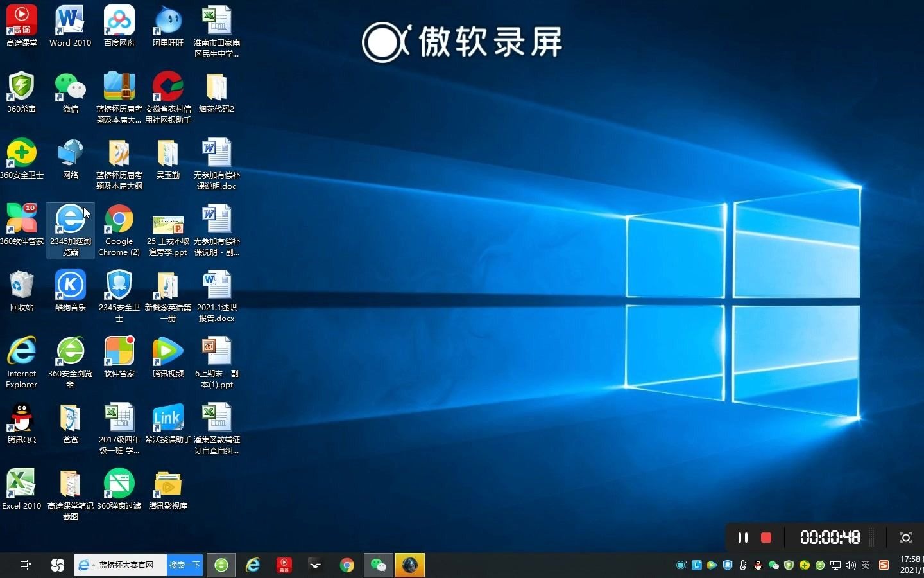The height and width of the screenshot is (578, 924).
Task: Switch to WeChat on the taskbar
Action: tap(379, 565)
